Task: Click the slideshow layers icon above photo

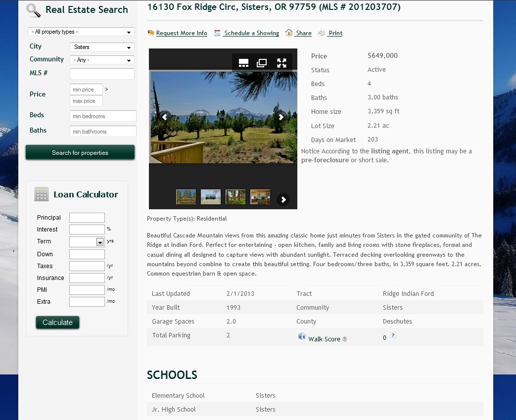Action: click(261, 63)
